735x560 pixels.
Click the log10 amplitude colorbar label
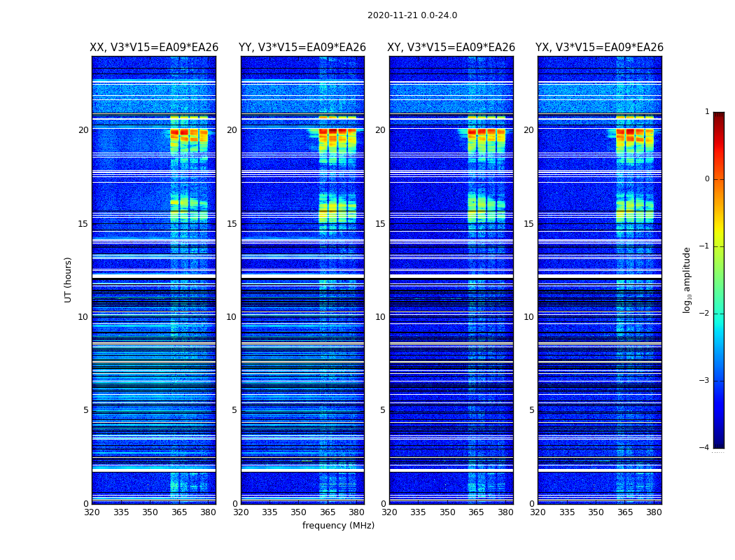687,279
